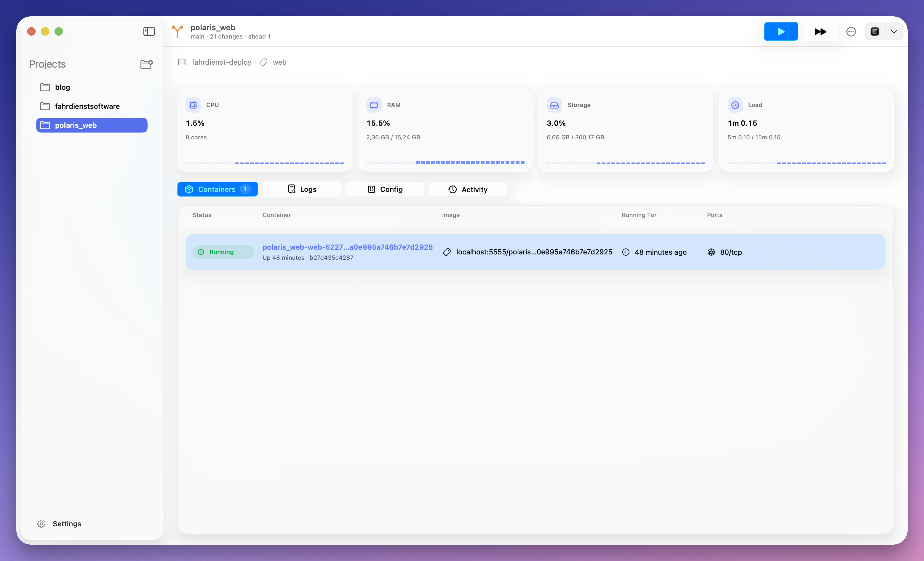Click the globe icon beside 80/tcp
Viewport: 924px width, 561px height.
coord(711,252)
